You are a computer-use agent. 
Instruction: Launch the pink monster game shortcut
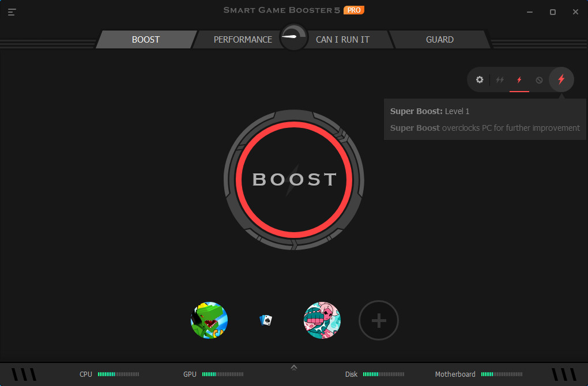pyautogui.click(x=322, y=320)
